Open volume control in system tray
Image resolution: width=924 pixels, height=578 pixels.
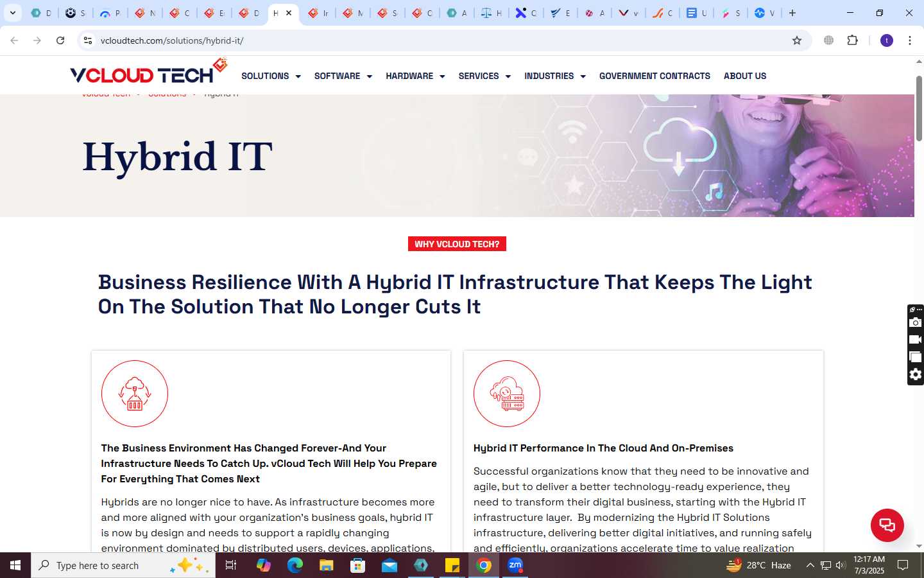(x=841, y=565)
